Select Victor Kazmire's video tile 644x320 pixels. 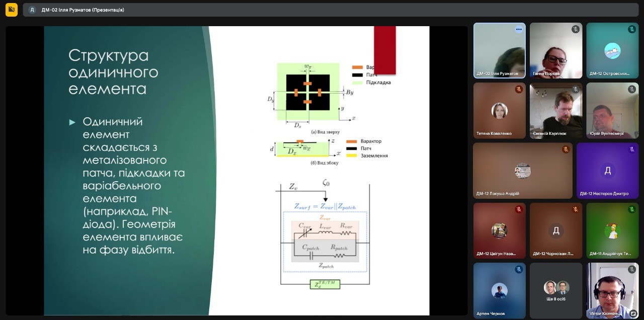tap(612, 290)
